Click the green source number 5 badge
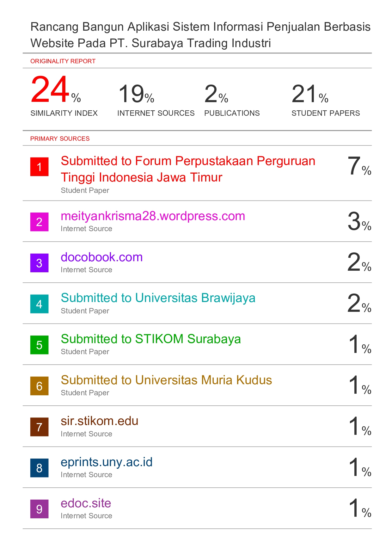Viewport: 392px width, 555px height. [39, 345]
